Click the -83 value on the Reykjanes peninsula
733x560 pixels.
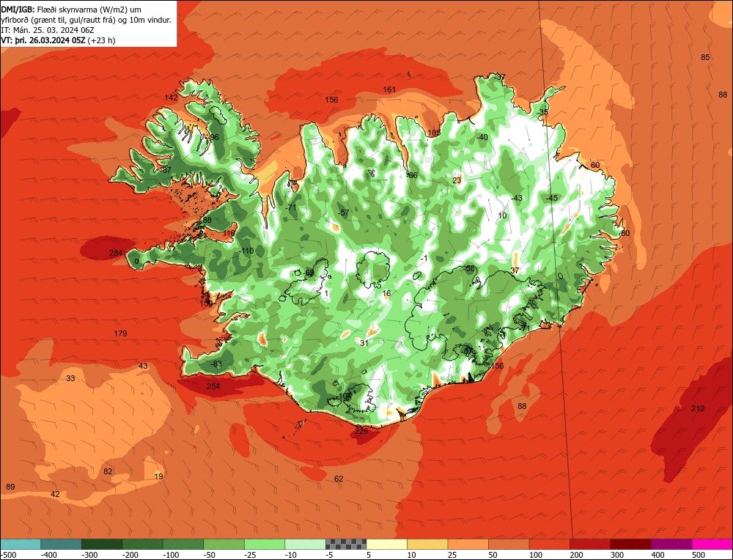[216, 364]
